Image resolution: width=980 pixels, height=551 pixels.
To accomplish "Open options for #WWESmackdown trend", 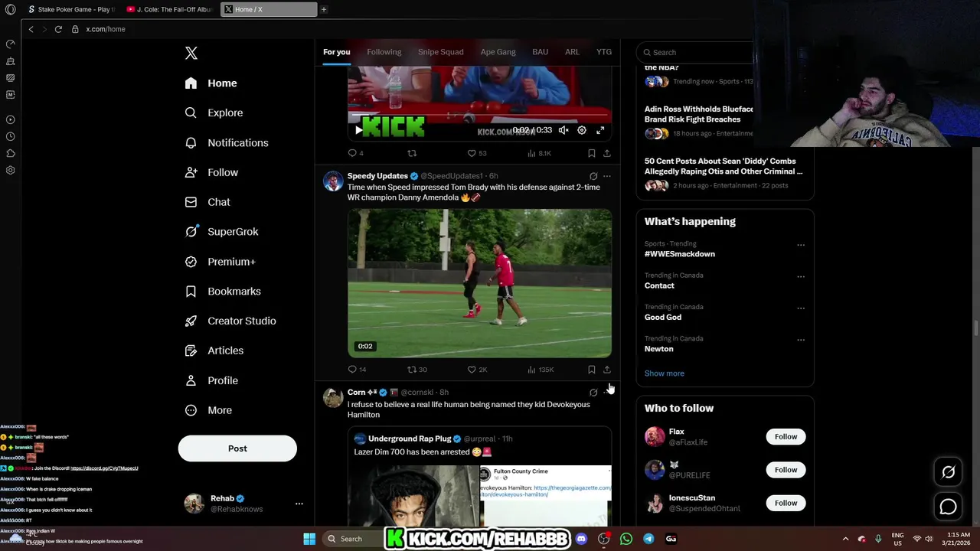I will coord(801,245).
